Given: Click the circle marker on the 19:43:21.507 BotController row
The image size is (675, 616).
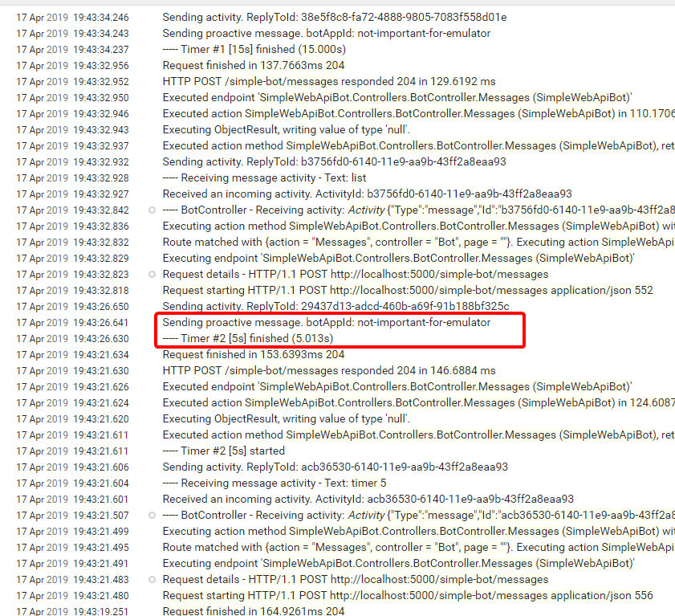Looking at the screenshot, I should point(152,515).
